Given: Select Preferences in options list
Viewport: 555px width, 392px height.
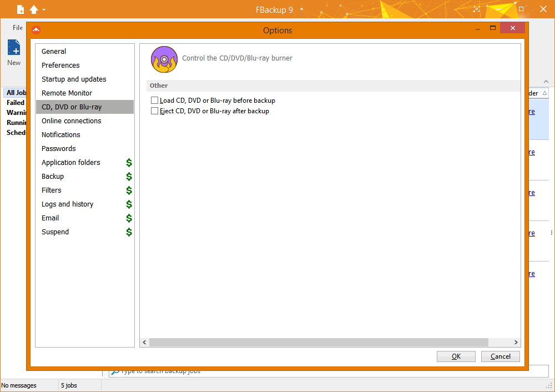Looking at the screenshot, I should 84,65.
